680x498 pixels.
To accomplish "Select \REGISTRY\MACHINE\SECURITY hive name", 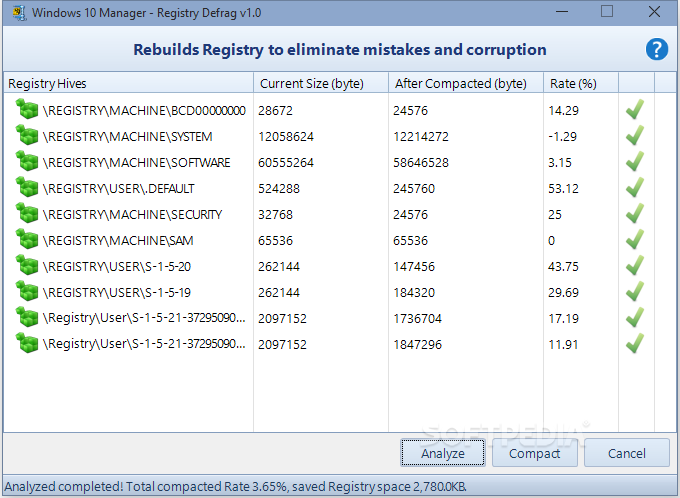I will [132, 215].
